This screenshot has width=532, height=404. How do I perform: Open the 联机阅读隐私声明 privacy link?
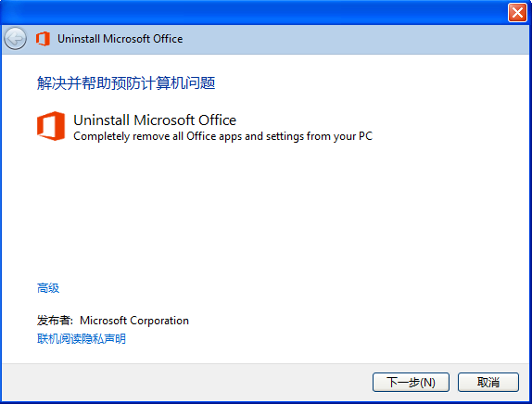point(81,338)
